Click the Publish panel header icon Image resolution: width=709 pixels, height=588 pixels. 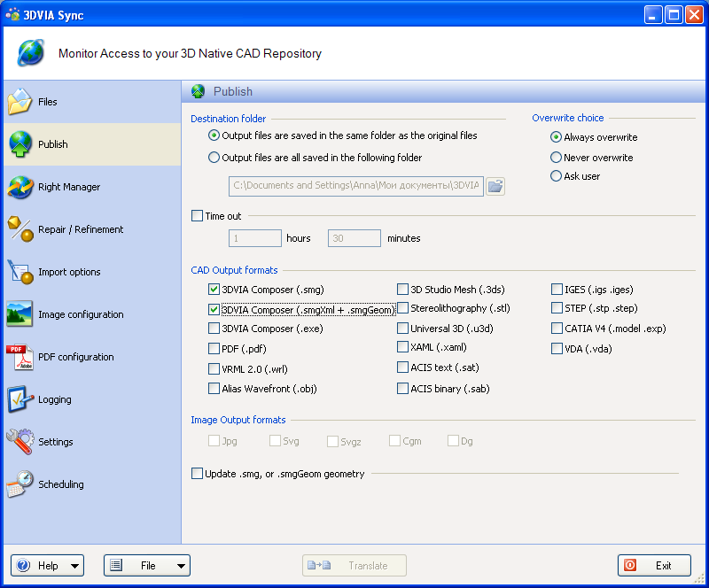coord(198,91)
